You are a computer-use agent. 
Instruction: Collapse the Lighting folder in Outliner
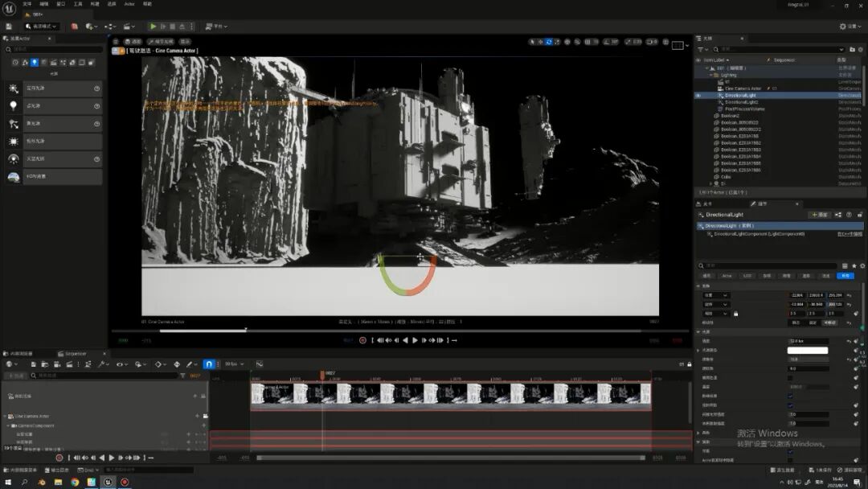point(711,75)
